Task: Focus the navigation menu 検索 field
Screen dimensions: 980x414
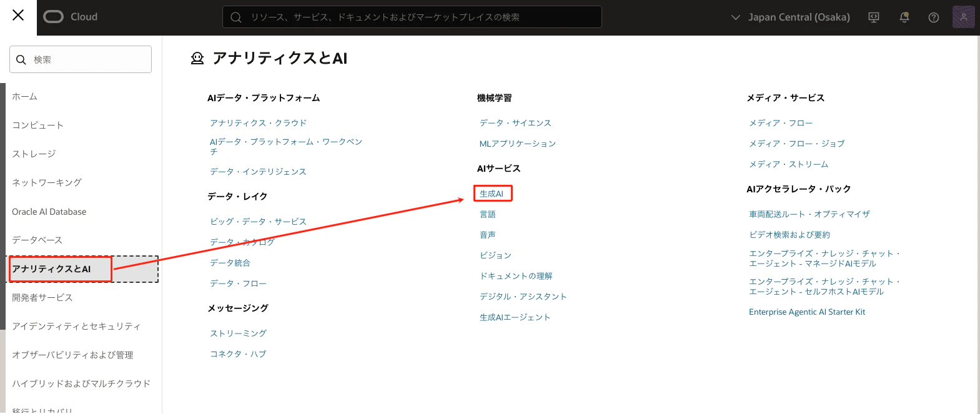Action: pos(81,59)
